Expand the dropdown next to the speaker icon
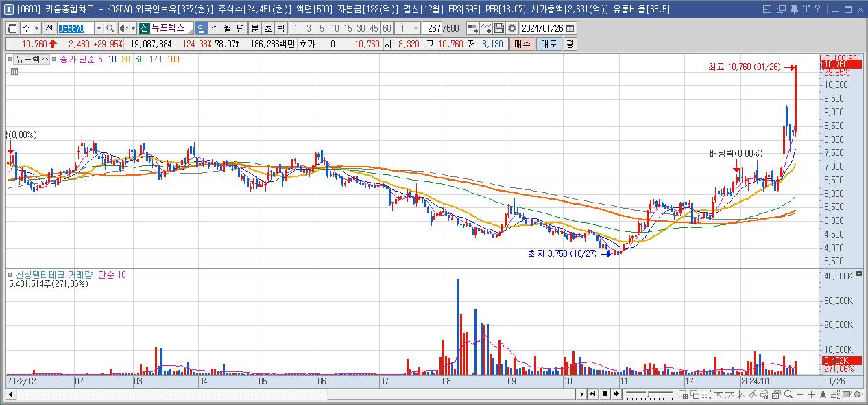 (x=132, y=28)
